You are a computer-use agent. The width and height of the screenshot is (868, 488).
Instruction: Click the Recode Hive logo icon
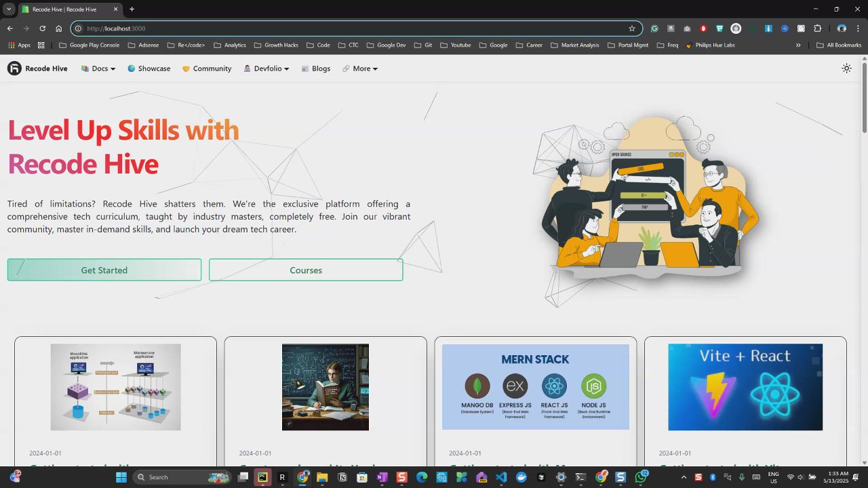[14, 68]
